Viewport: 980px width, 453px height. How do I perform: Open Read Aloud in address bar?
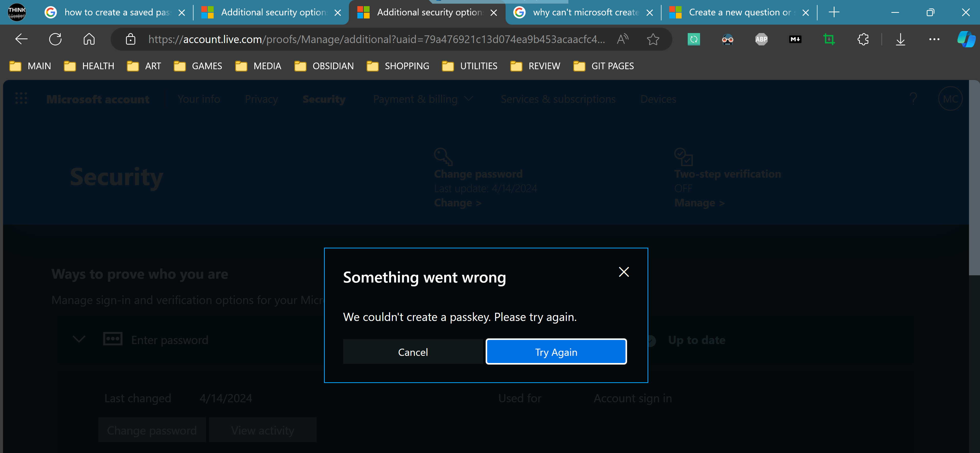pyautogui.click(x=622, y=39)
